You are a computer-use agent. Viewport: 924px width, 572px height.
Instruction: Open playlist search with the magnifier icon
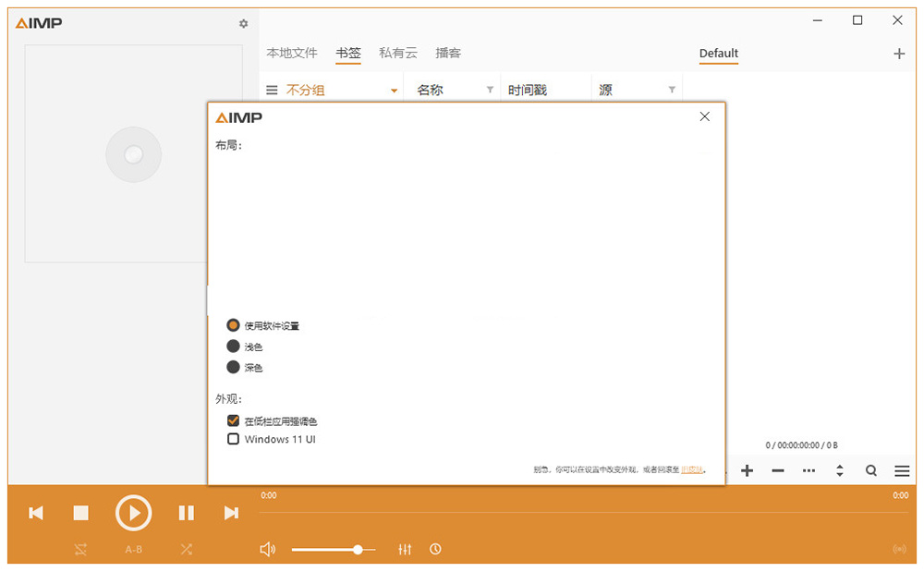[x=870, y=470]
